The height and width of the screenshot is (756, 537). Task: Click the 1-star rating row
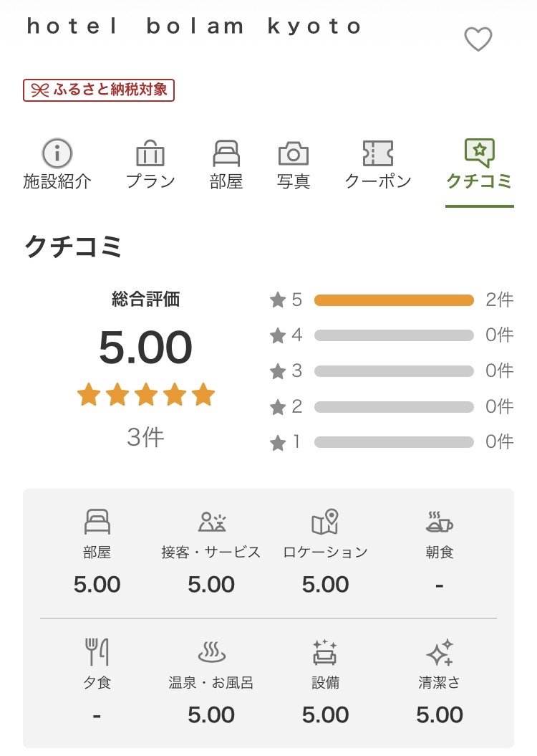click(392, 442)
